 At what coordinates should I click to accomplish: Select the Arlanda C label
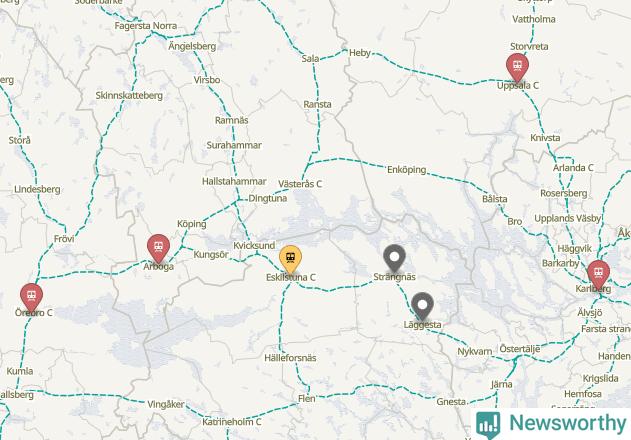tap(573, 167)
